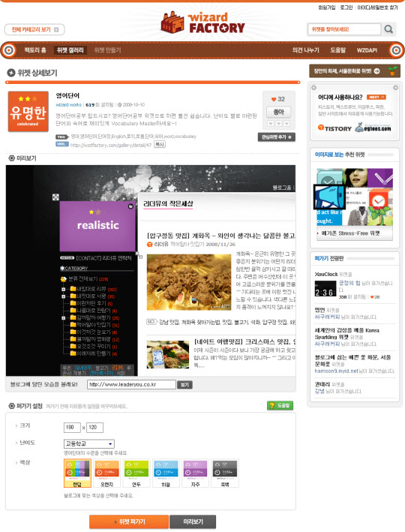This screenshot has width=405, height=532.
Task: Click harrison9.myid.net user link
Action: point(336,371)
